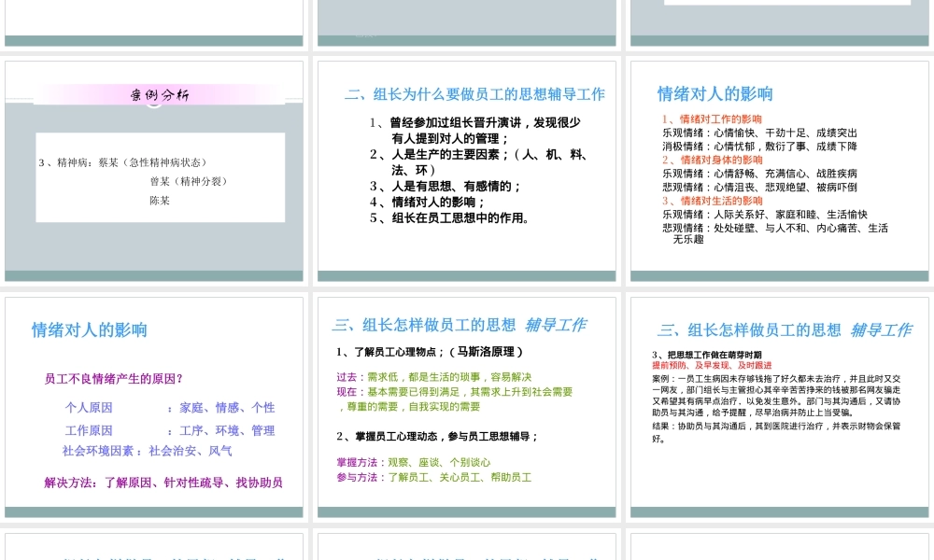Click the line 参与方法：了解员工、关心员工、帮助员工
Viewport: 934px width, 560px height.
click(x=433, y=477)
